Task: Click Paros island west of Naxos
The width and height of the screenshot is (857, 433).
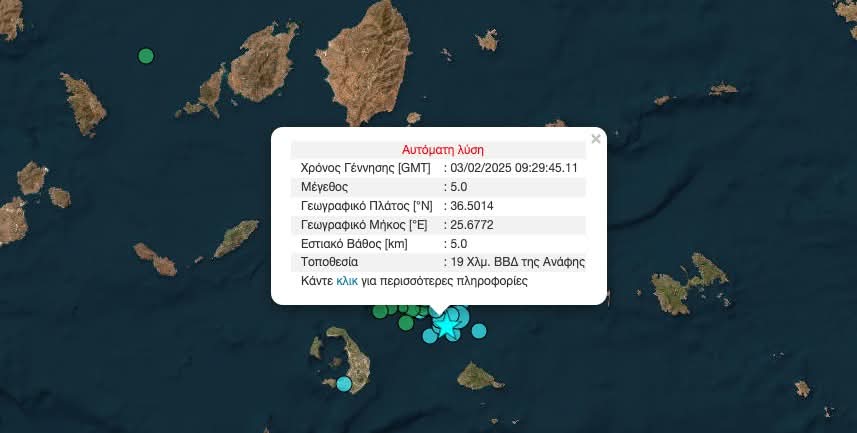Action: click(x=262, y=66)
